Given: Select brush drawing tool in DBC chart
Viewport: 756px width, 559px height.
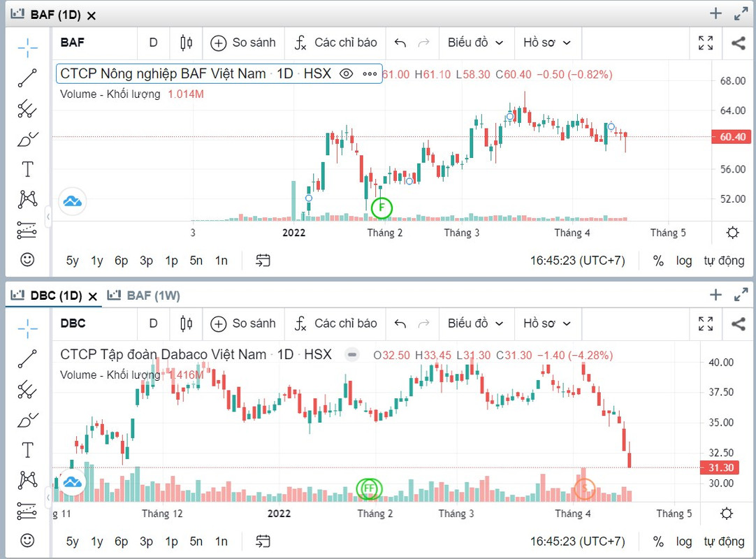Looking at the screenshot, I should coord(27,421).
